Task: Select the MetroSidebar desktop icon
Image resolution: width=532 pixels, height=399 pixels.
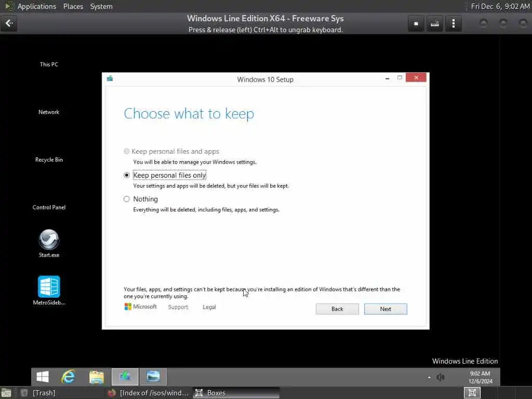Action: pyautogui.click(x=49, y=290)
